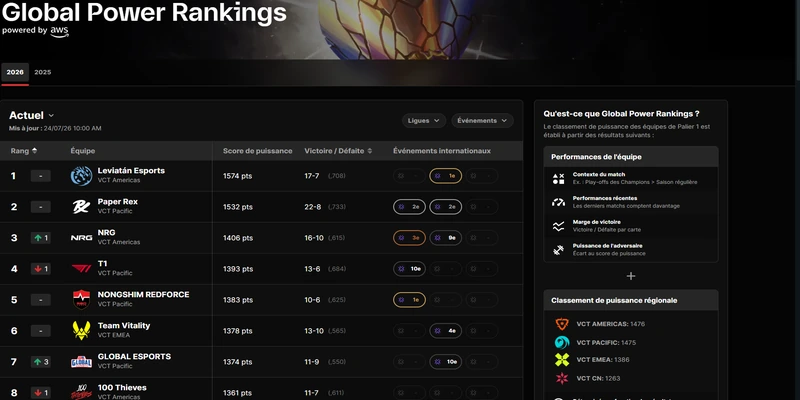Viewport: 800px width, 400px height.
Task: Click Leviatán's 1e event placement badge
Action: pyautogui.click(x=445, y=176)
